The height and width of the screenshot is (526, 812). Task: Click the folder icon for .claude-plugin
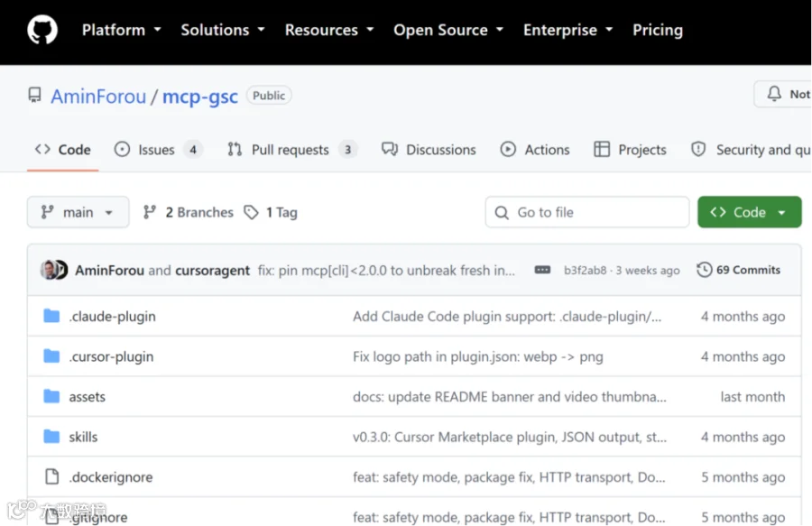(51, 316)
